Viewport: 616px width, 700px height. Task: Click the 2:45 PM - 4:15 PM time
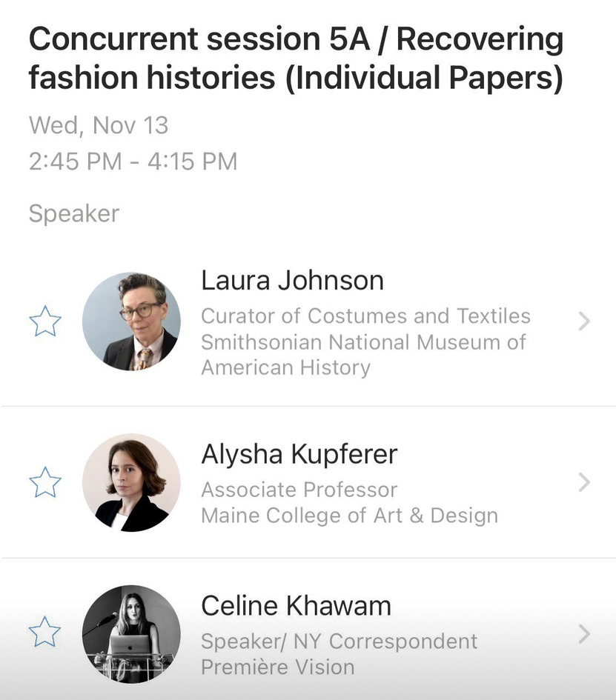tap(133, 161)
